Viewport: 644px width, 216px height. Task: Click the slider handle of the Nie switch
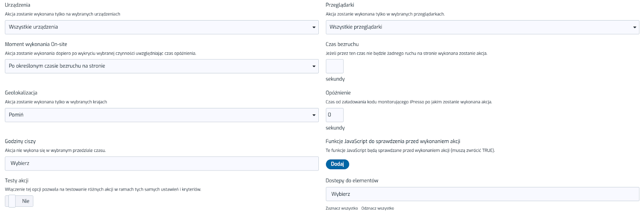tap(12, 201)
